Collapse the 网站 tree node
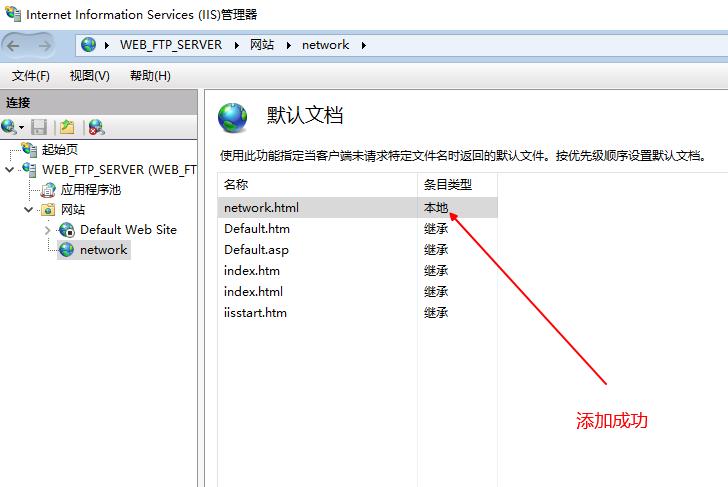The width and height of the screenshot is (728, 487). tap(28, 209)
